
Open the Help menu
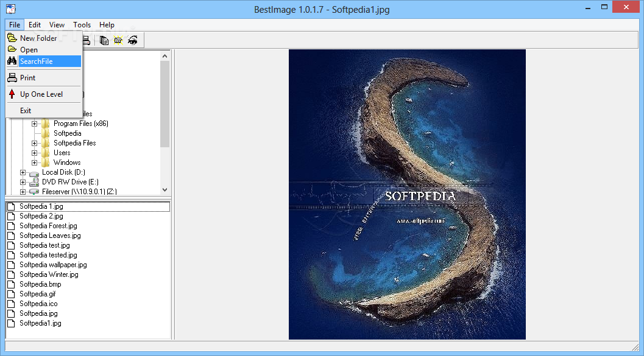coord(107,24)
